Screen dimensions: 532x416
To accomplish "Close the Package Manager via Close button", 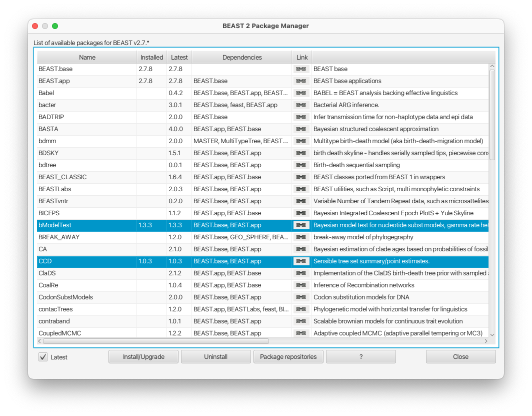I will click(x=461, y=357).
